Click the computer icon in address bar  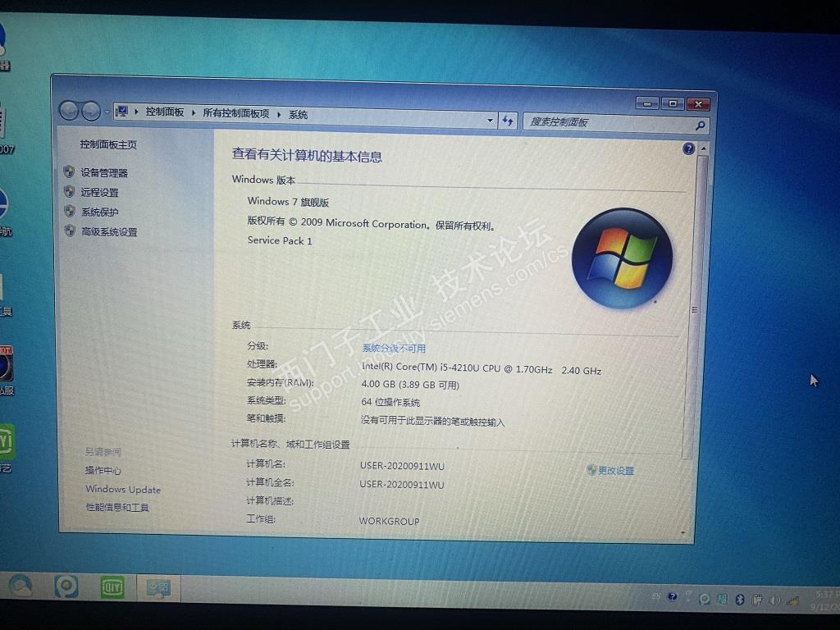pyautogui.click(x=122, y=111)
